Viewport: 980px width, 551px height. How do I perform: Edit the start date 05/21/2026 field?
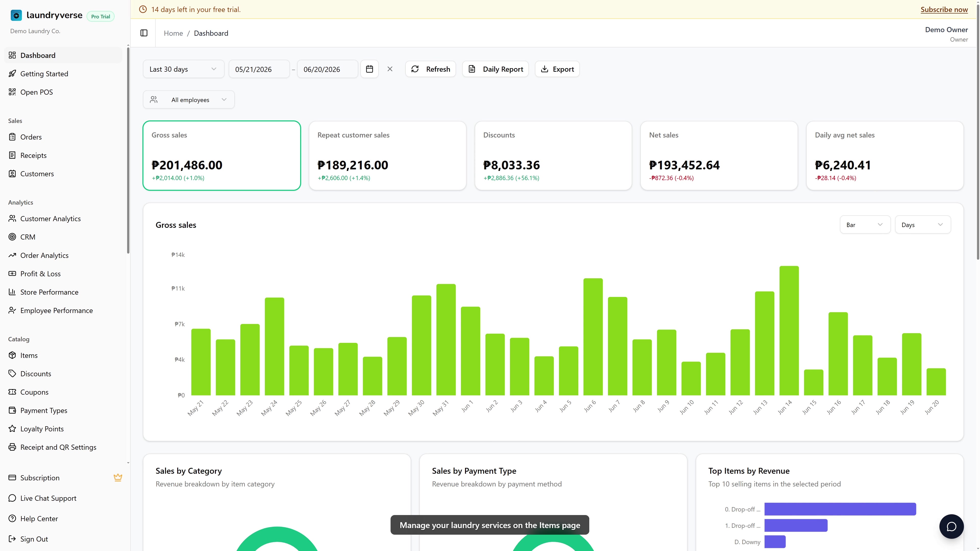pos(259,69)
